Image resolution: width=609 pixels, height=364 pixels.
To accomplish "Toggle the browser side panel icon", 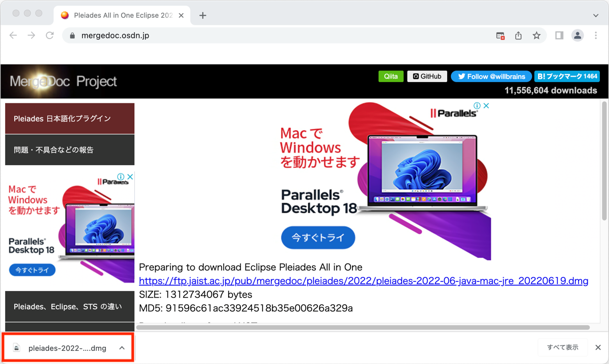I will point(559,35).
